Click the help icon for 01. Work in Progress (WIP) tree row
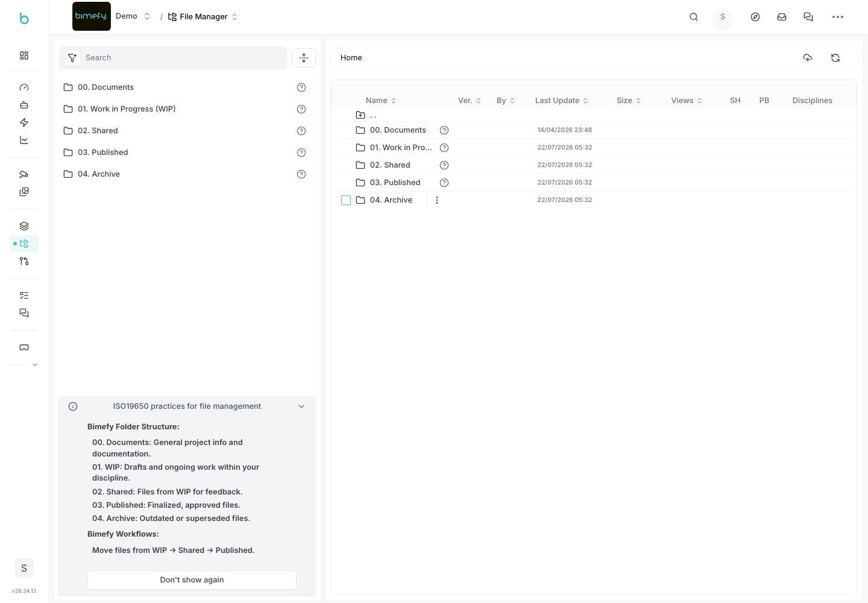Screen dimensions: 868x603 [x=301, y=109]
